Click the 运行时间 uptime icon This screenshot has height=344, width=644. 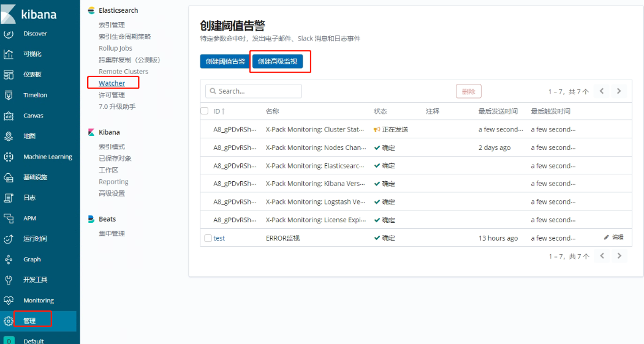pyautogui.click(x=9, y=239)
